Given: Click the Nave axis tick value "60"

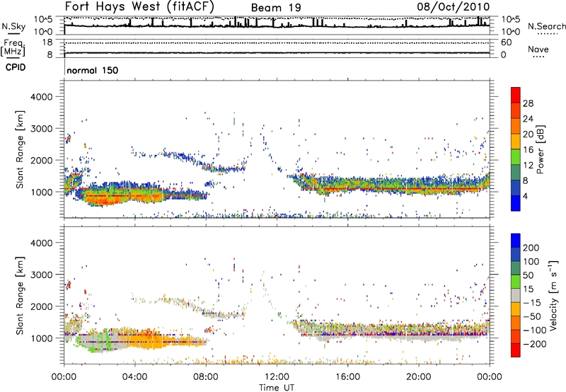Looking at the screenshot, I should pos(506,42).
